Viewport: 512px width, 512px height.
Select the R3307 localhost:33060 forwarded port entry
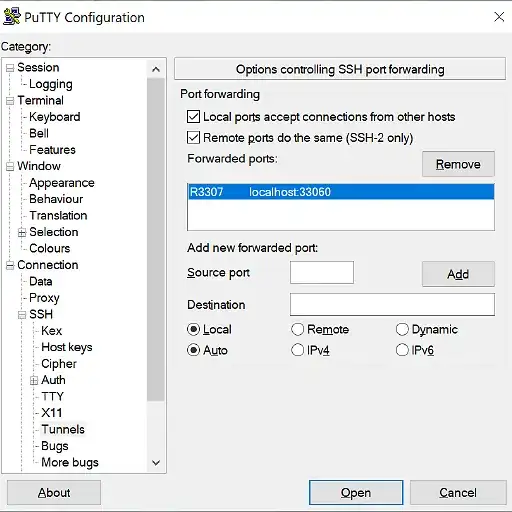pos(341,192)
